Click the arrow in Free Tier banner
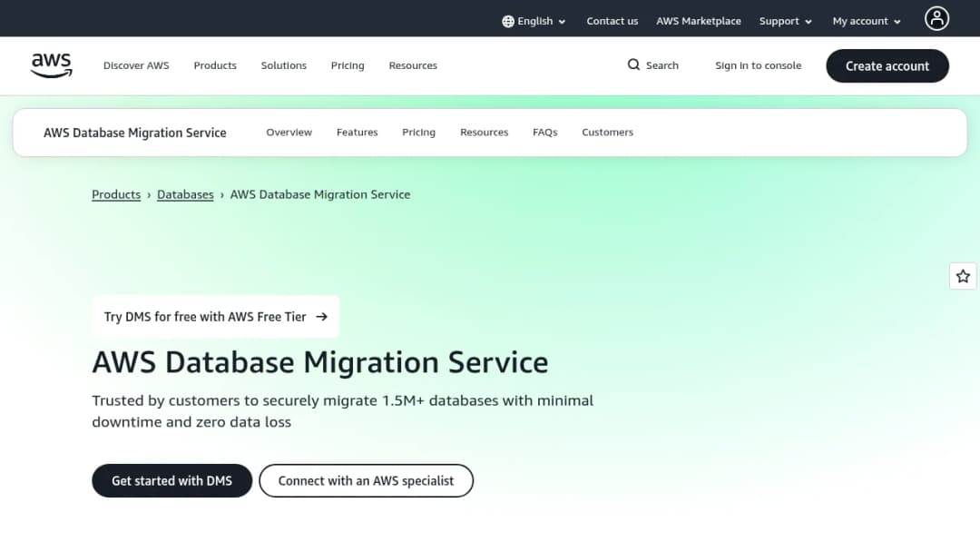The width and height of the screenshot is (980, 552). point(322,317)
